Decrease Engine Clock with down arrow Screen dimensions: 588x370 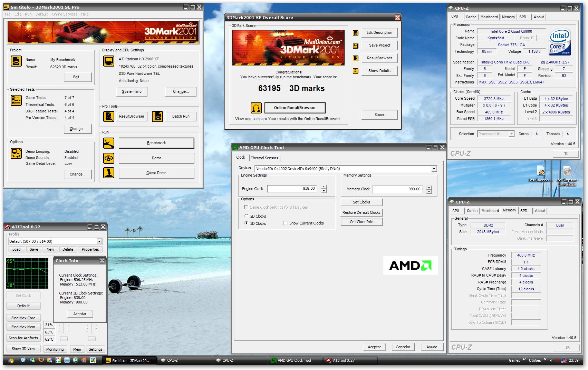coord(324,191)
